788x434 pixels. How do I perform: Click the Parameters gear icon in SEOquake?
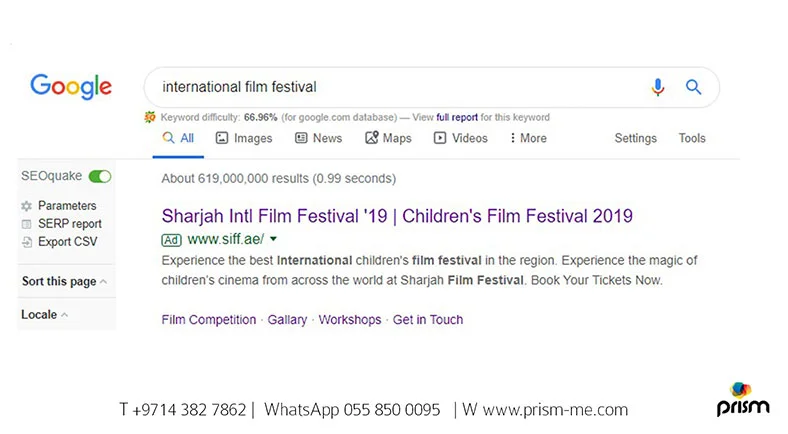coord(27,206)
